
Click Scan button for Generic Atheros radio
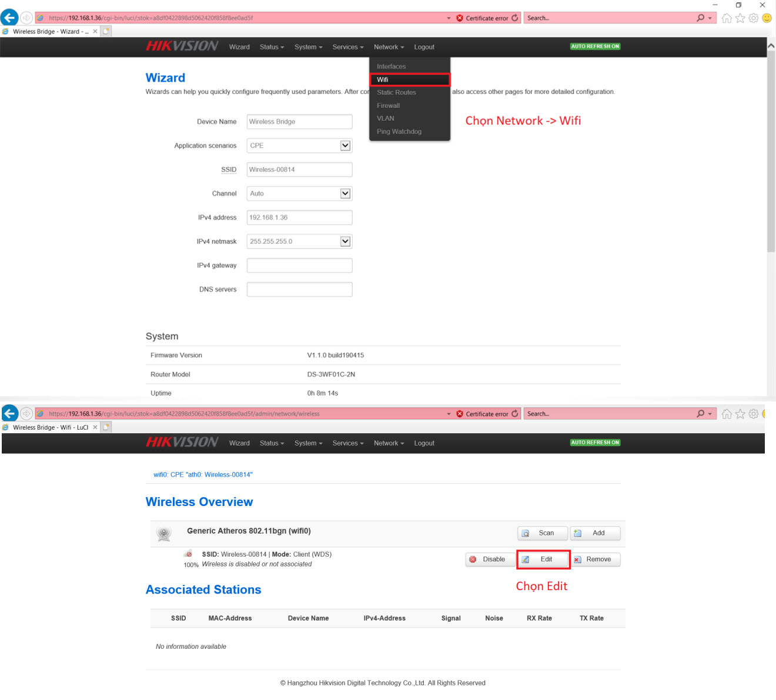(542, 533)
